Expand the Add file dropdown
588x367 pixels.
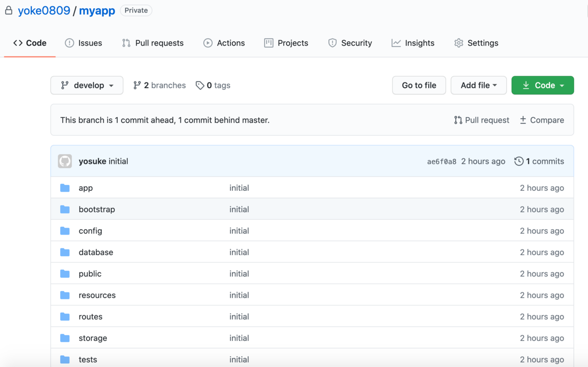point(479,85)
